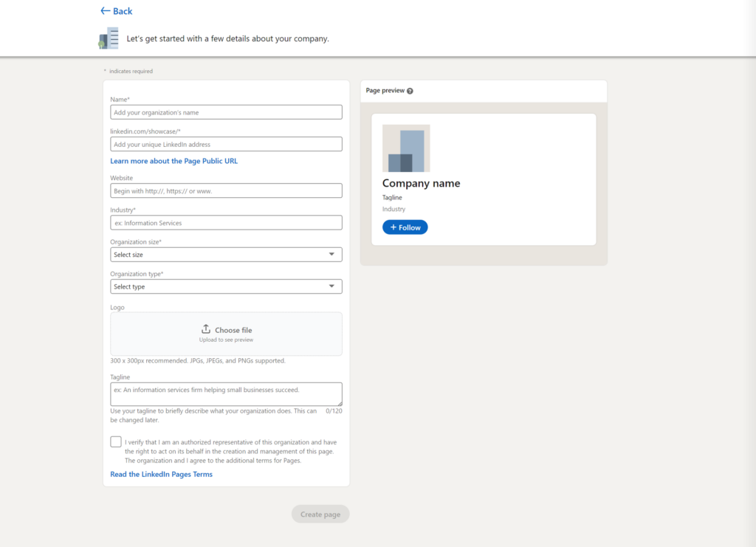Screen dimensions: 756x547
Task: Open the Organization type dropdown
Action: 226,286
